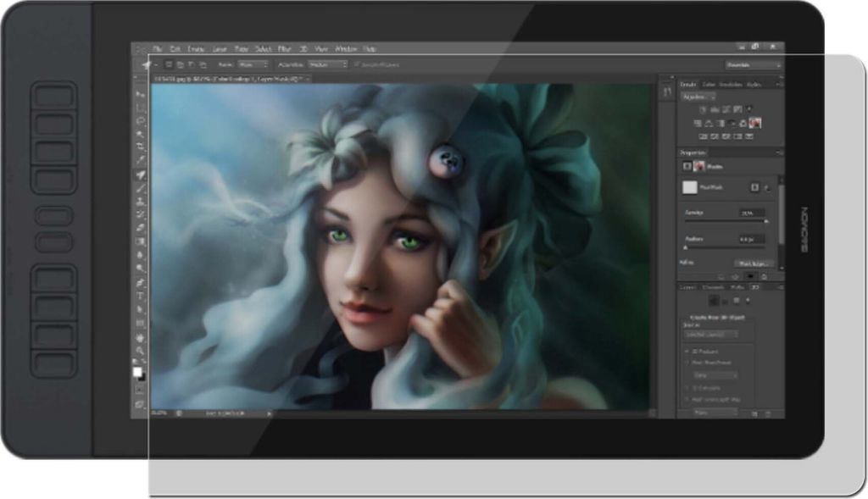Switch to the Layers tab

pyautogui.click(x=687, y=287)
